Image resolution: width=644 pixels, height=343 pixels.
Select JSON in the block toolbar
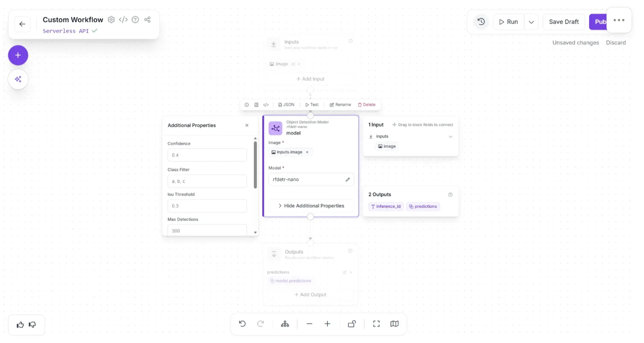click(x=286, y=105)
